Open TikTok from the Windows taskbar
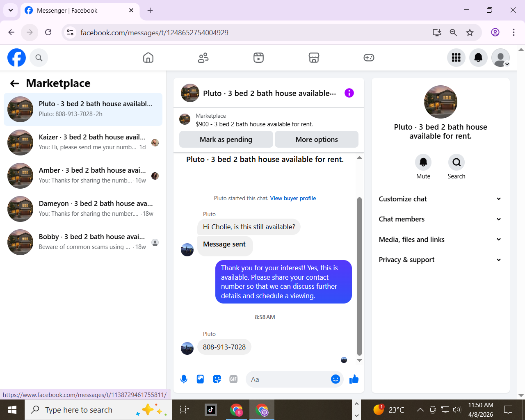 coord(211,409)
